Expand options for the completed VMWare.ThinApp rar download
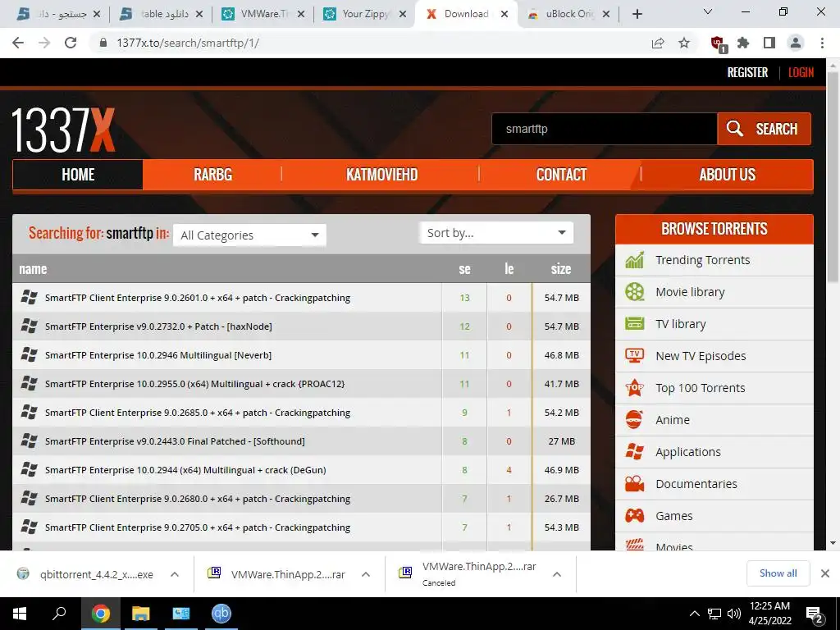This screenshot has width=840, height=630. coord(366,574)
